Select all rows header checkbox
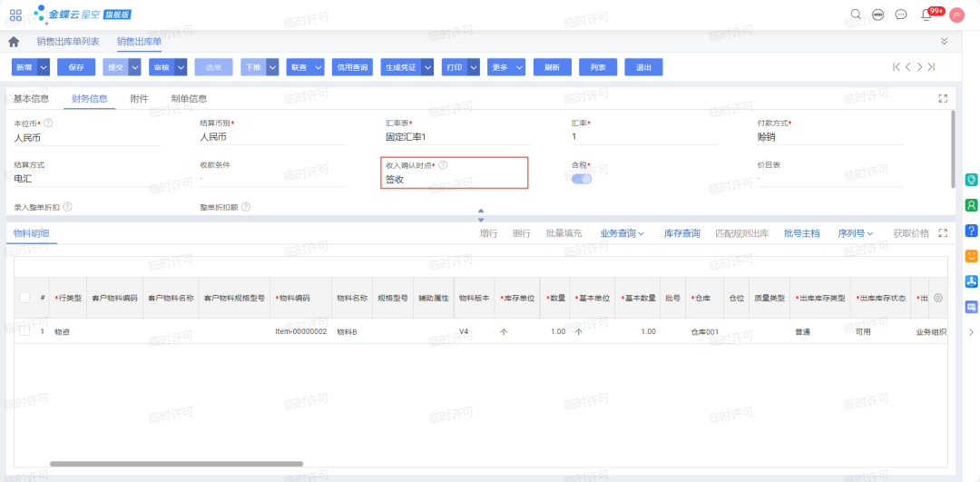The image size is (980, 482). (x=24, y=299)
